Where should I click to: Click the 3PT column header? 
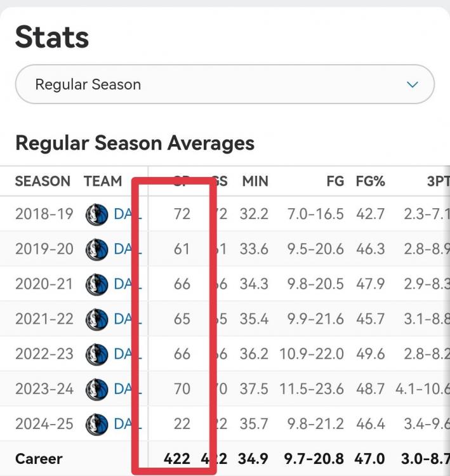point(437,182)
